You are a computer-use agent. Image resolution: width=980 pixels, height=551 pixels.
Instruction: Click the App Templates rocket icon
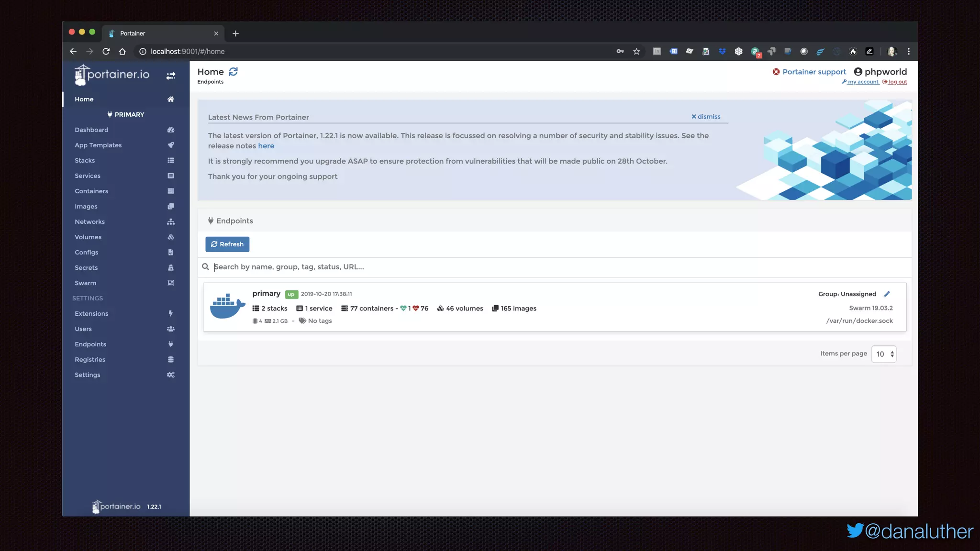click(171, 145)
